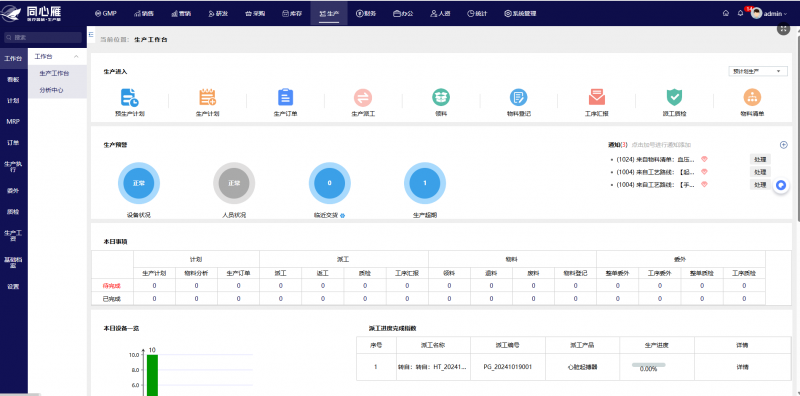800x396 pixels.
Task: Click the red 待完成 row label
Action: tap(112, 286)
